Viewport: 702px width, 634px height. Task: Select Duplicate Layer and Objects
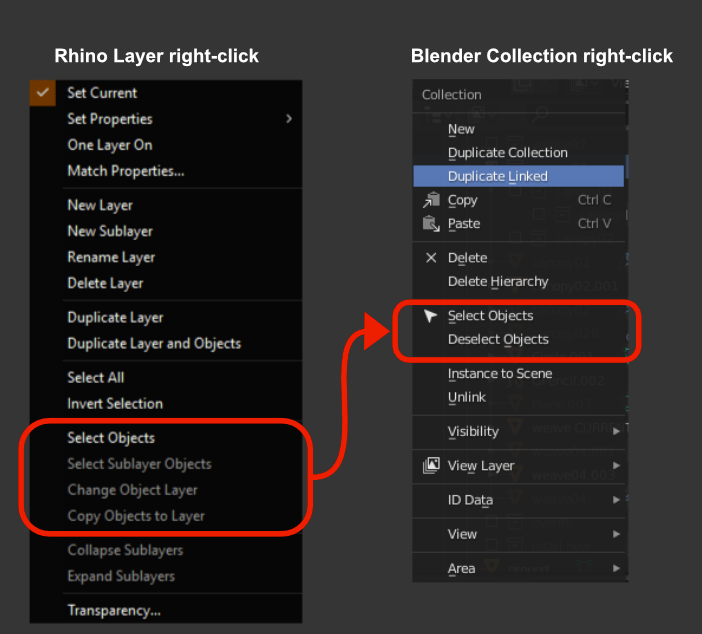[154, 343]
